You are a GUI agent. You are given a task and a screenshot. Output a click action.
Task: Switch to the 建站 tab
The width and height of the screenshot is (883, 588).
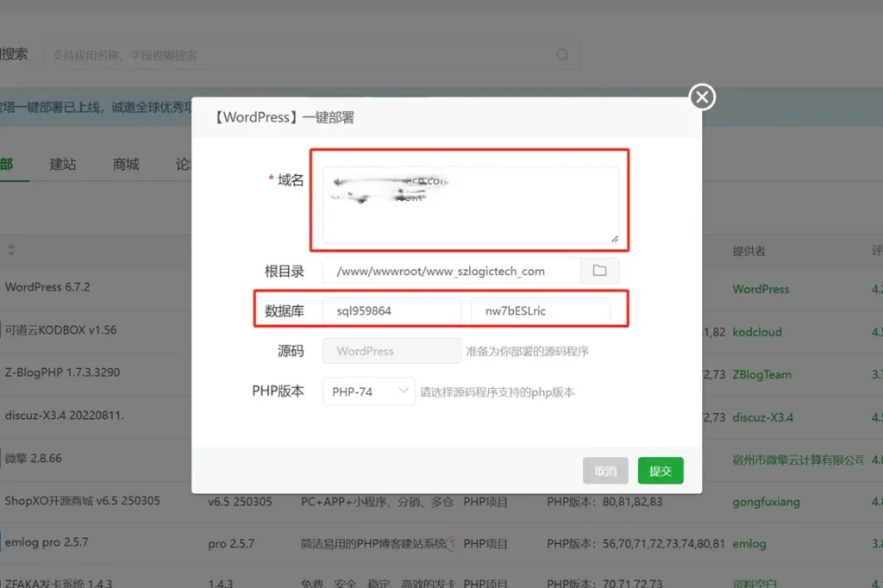coord(63,164)
